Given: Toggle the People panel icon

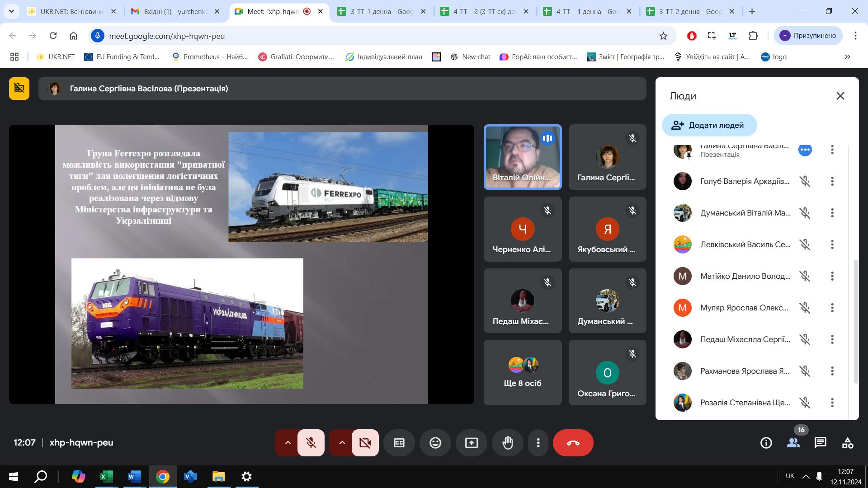Looking at the screenshot, I should click(793, 443).
